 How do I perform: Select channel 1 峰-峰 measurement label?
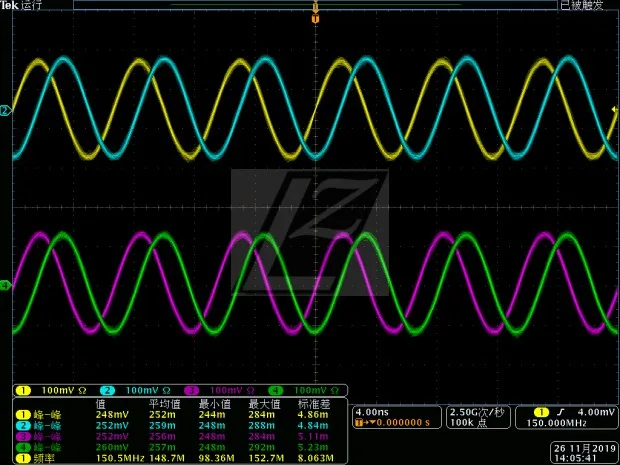click(47, 415)
